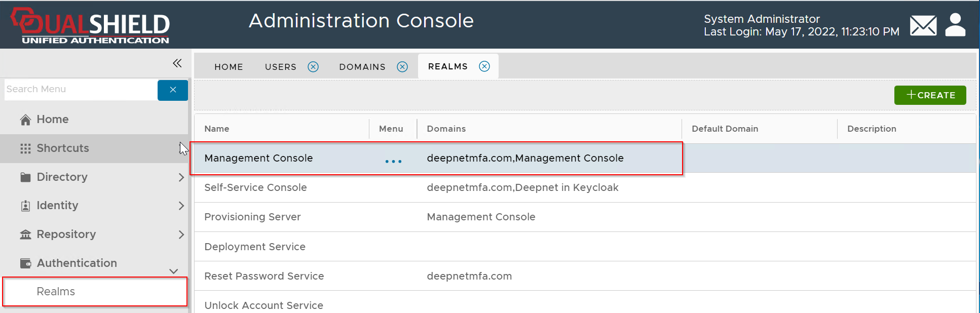Collapse the Authentication menu section
Viewport: 980px width, 313px height.
pyautogui.click(x=173, y=271)
